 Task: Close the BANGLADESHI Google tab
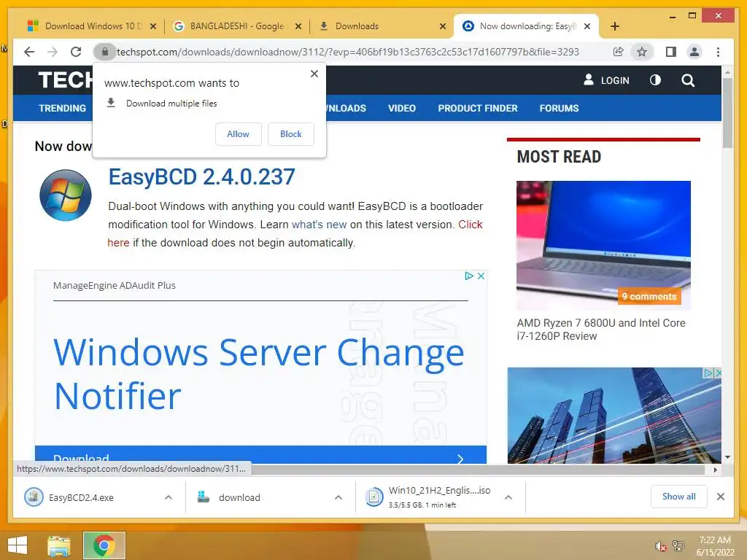click(x=298, y=26)
